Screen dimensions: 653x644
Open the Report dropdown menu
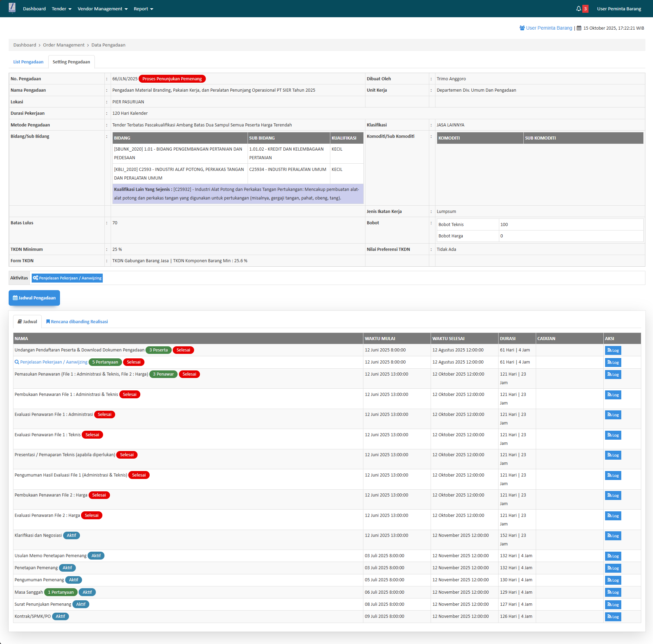pyautogui.click(x=143, y=9)
